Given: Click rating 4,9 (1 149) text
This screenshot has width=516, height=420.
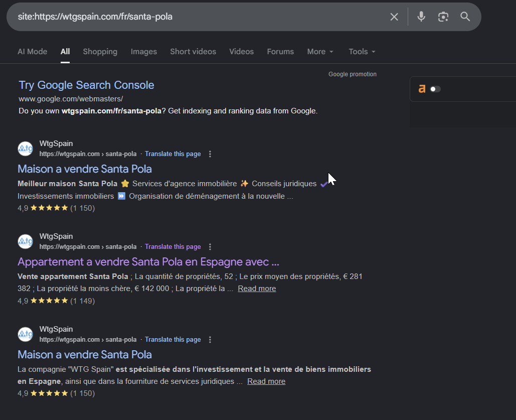Looking at the screenshot, I should pos(56,301).
